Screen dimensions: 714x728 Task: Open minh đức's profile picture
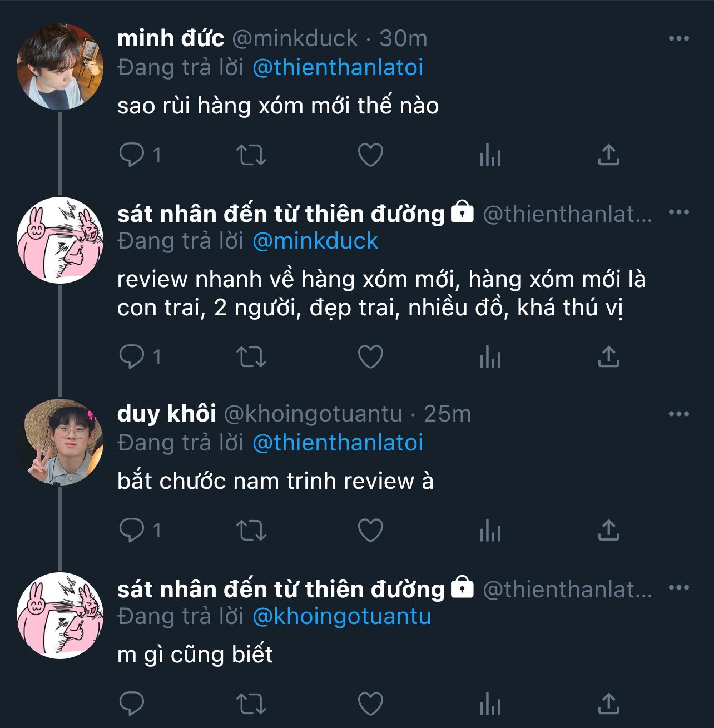tap(60, 67)
